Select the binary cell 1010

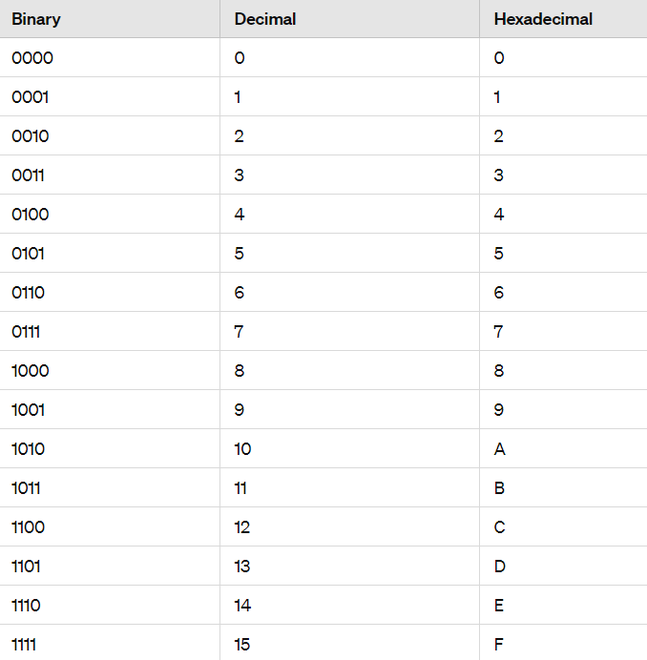point(29,449)
